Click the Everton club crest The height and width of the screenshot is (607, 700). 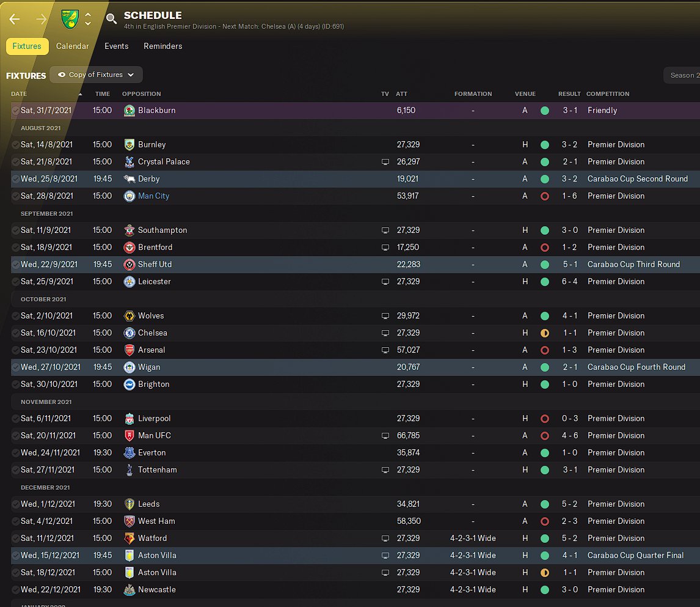[x=129, y=453]
